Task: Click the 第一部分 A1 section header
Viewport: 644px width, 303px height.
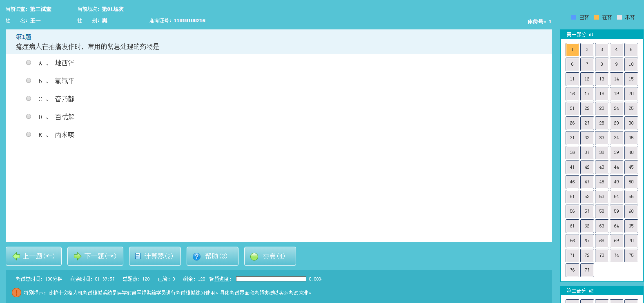Action: click(x=580, y=34)
